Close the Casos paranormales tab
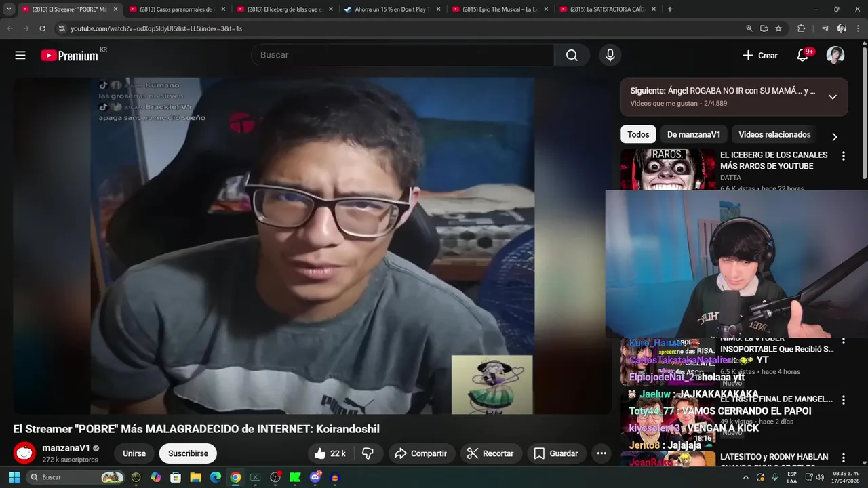 (x=223, y=9)
